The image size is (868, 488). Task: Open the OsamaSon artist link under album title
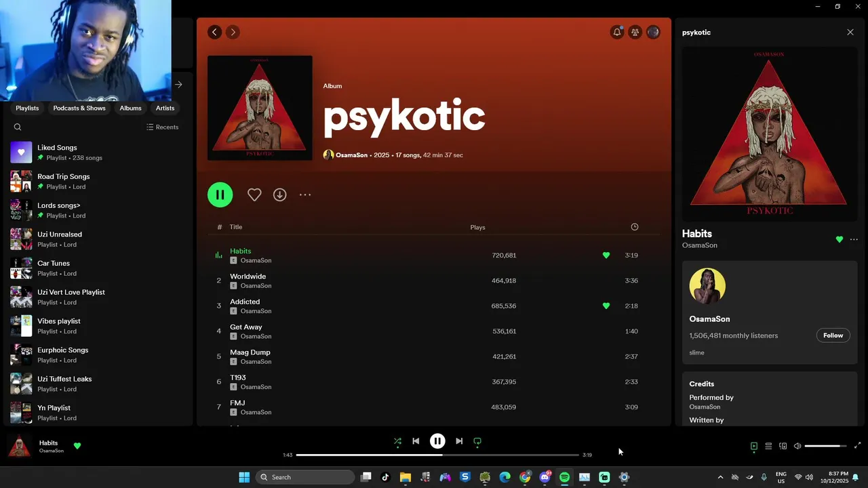[351, 155]
